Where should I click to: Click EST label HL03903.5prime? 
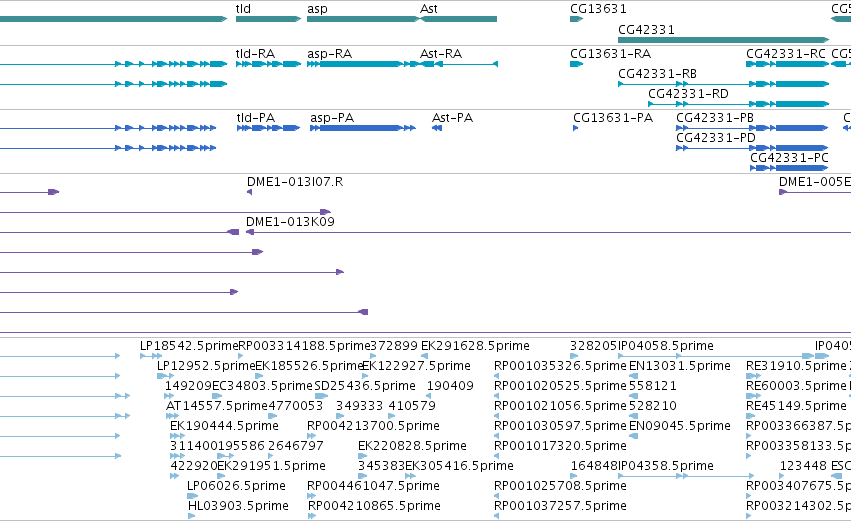click(x=238, y=507)
